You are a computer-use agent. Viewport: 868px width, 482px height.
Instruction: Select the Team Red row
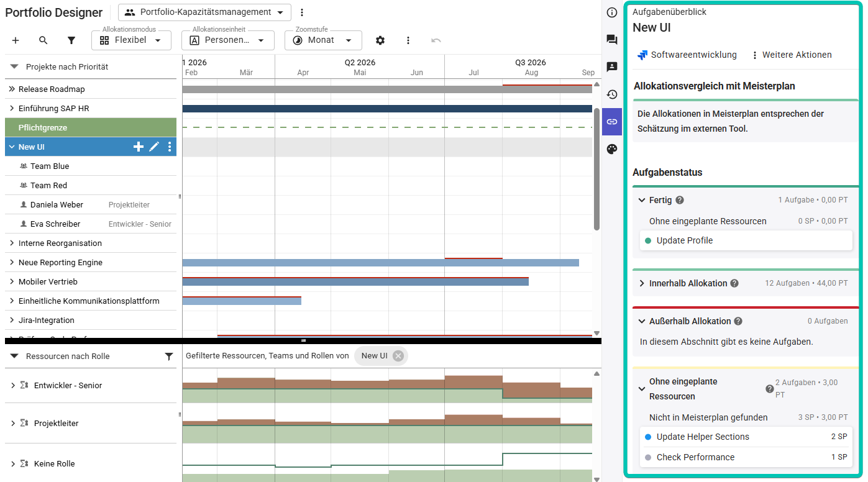point(91,186)
